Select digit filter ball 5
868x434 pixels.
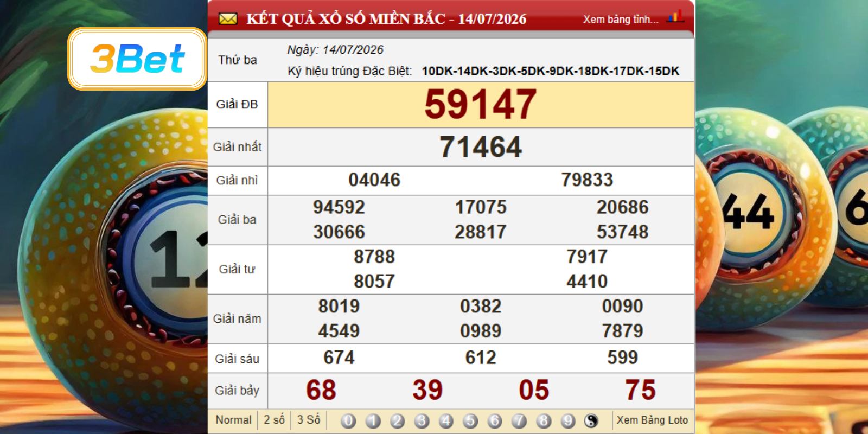pos(470,420)
